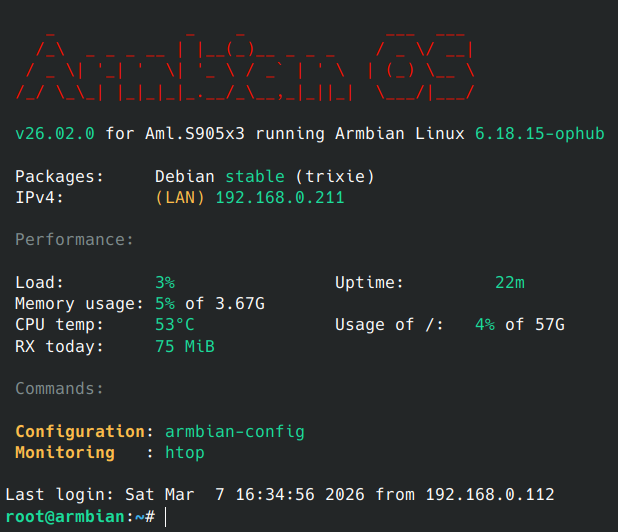Click the 'Memory usage:' label
This screenshot has width=618, height=532.
[79, 304]
